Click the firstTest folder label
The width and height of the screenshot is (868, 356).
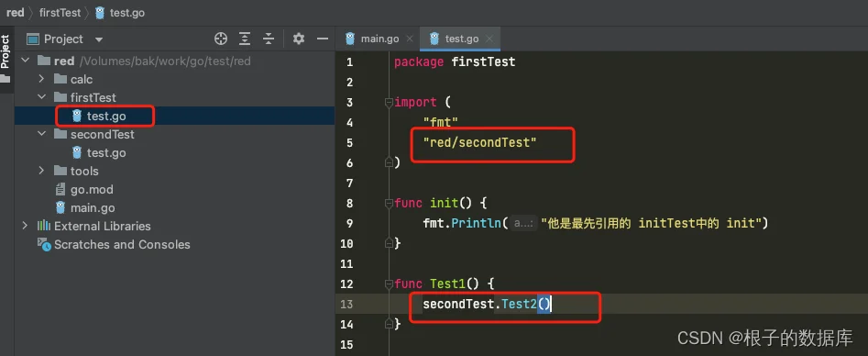[93, 97]
